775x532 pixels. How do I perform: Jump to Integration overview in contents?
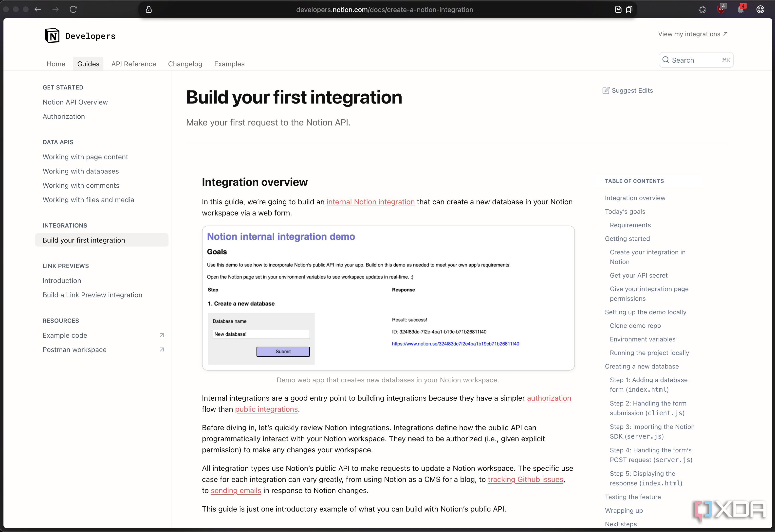pyautogui.click(x=635, y=198)
